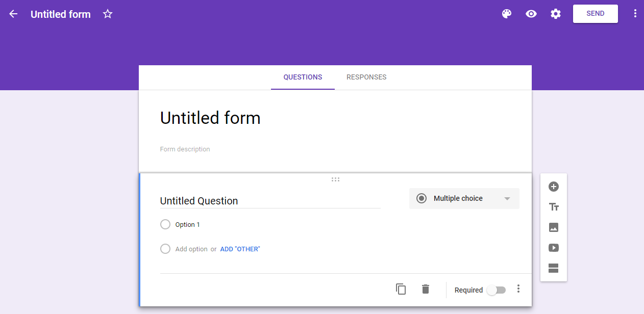
Task: Duplicate the Untitled Question
Action: click(x=401, y=289)
